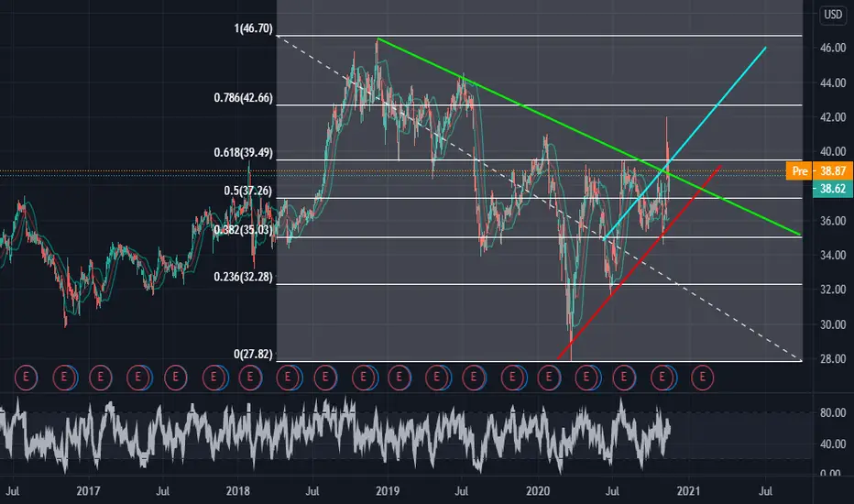The width and height of the screenshot is (854, 504).
Task: Click the 0.5(37.26) Fibonacci level label
Action: 247,191
